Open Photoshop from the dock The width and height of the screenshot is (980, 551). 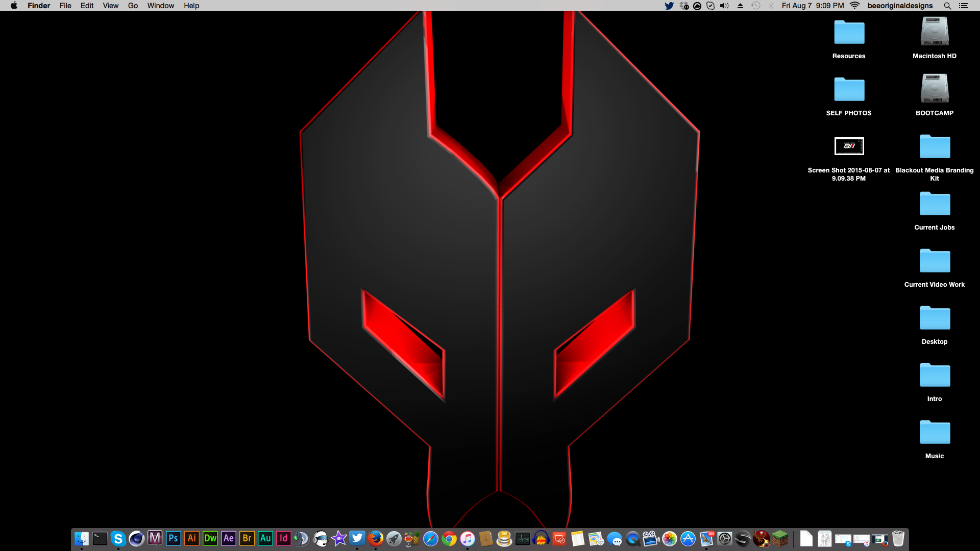(x=174, y=539)
